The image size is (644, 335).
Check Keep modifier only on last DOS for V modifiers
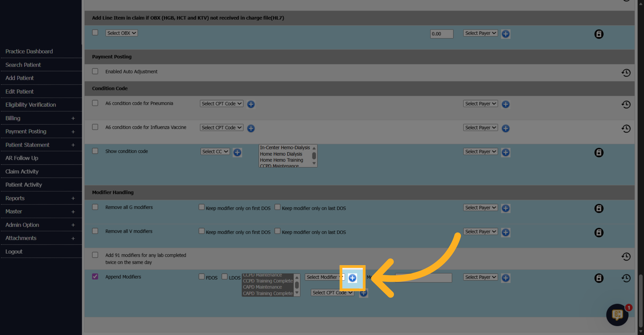pos(277,231)
